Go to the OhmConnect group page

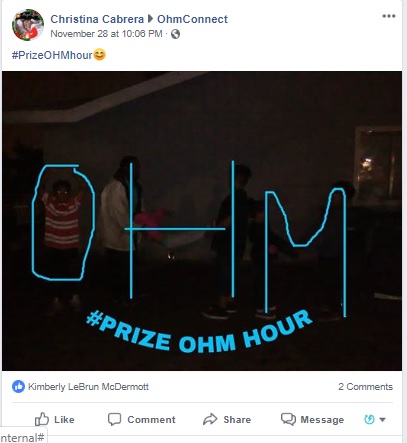point(192,19)
